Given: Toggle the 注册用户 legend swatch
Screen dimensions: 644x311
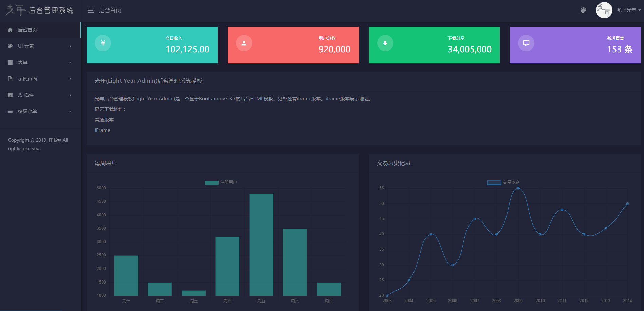Looking at the screenshot, I should pos(212,182).
